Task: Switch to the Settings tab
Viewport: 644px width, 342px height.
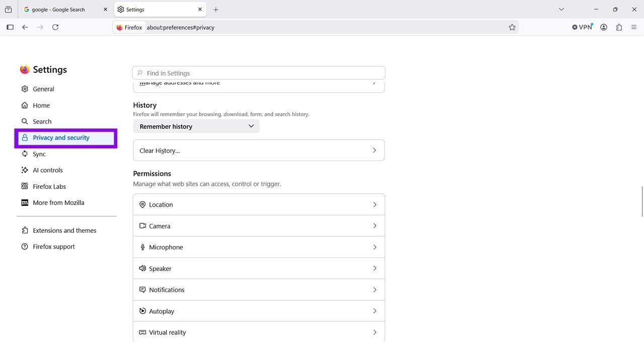Action: (x=160, y=10)
